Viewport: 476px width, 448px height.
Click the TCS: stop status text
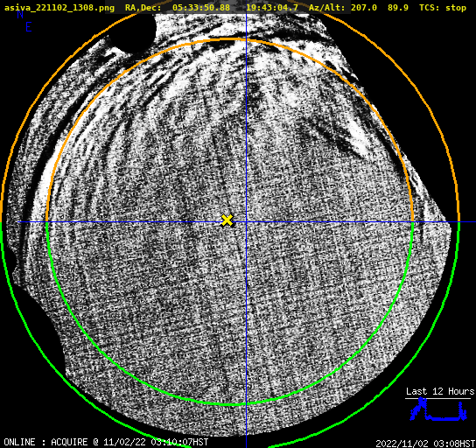click(443, 7)
